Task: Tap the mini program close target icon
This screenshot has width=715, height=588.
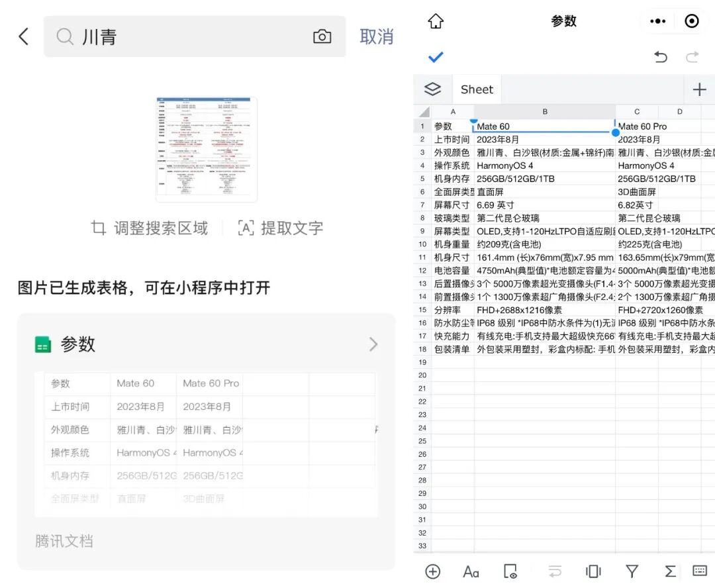Action: click(692, 21)
